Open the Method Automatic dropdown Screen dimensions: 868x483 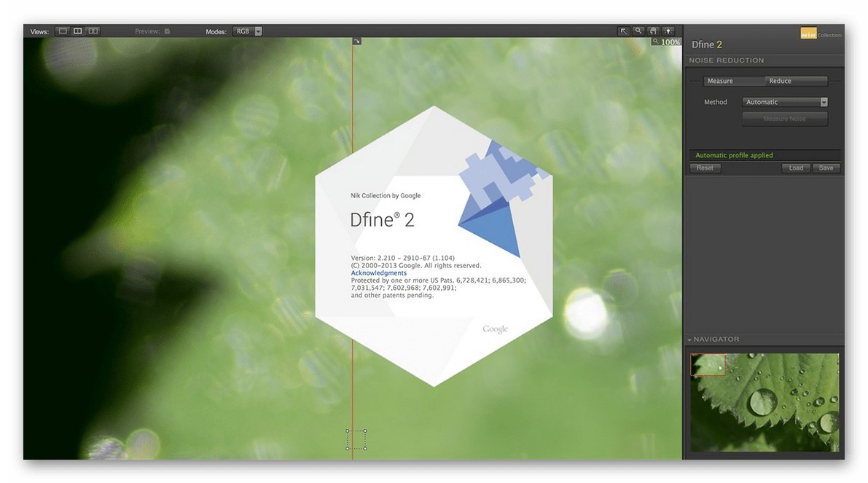pos(785,103)
